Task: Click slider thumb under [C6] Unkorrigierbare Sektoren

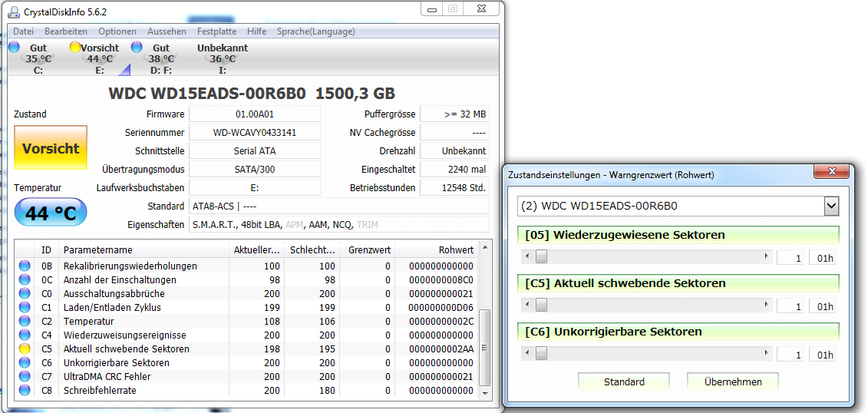Action: tap(541, 353)
